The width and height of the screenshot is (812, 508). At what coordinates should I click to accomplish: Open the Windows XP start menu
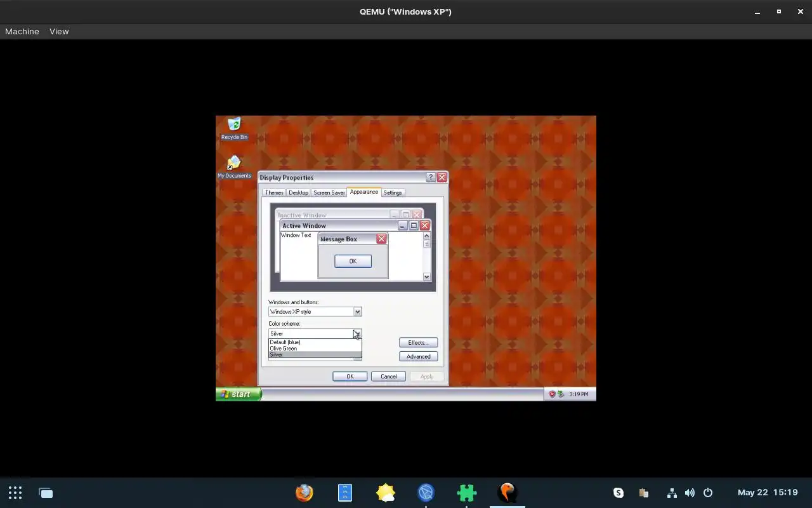(x=239, y=394)
